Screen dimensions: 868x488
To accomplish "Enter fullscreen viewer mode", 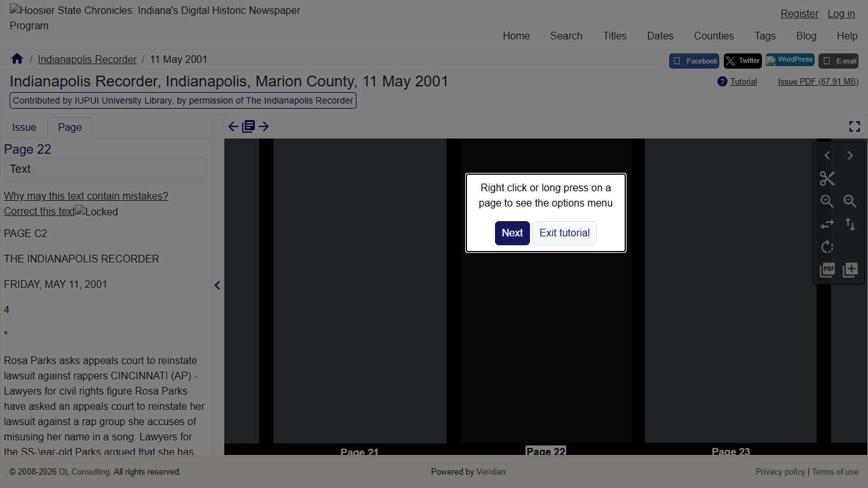I will pyautogui.click(x=854, y=126).
